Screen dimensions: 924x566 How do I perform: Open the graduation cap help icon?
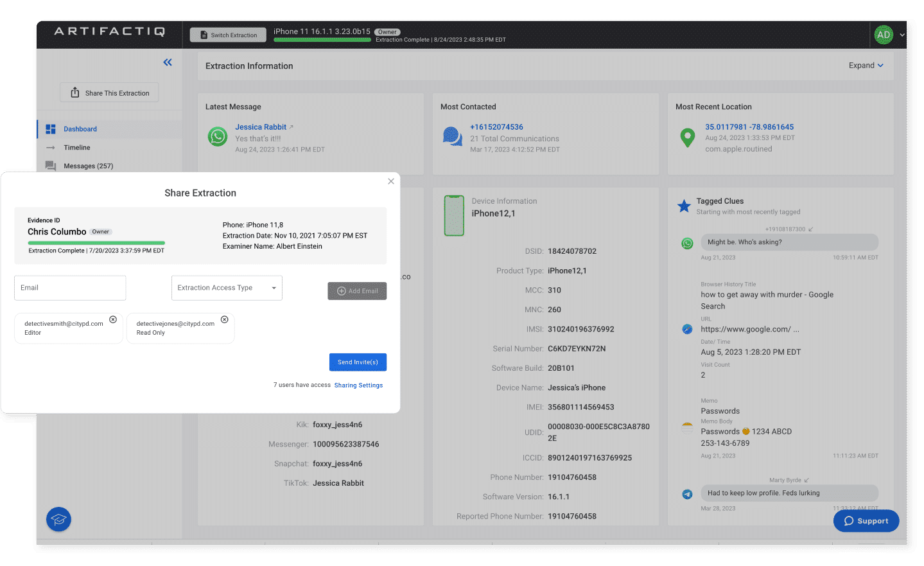tap(58, 519)
